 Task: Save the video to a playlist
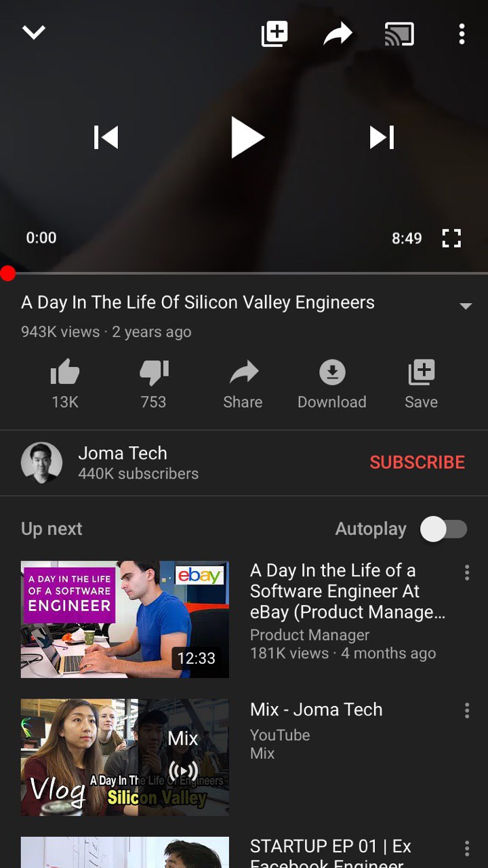click(421, 384)
